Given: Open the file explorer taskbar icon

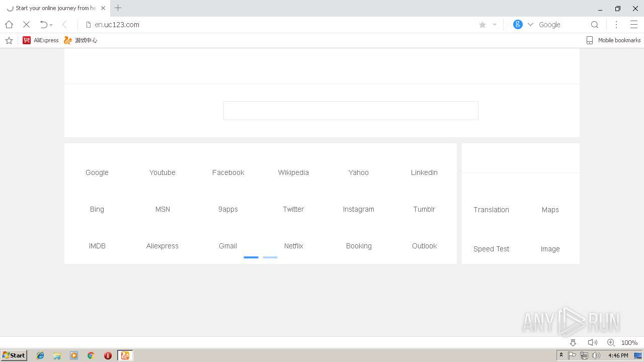Looking at the screenshot, I should coord(57,355).
